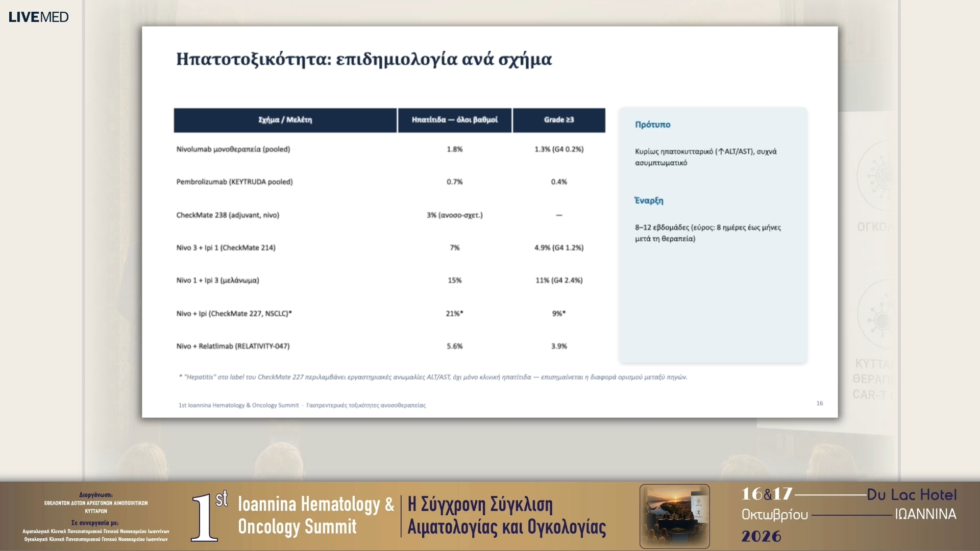Select row 'Nivolumab μονοθεραπεία (pooled)'
This screenshot has height=551, width=980.
tap(389, 149)
